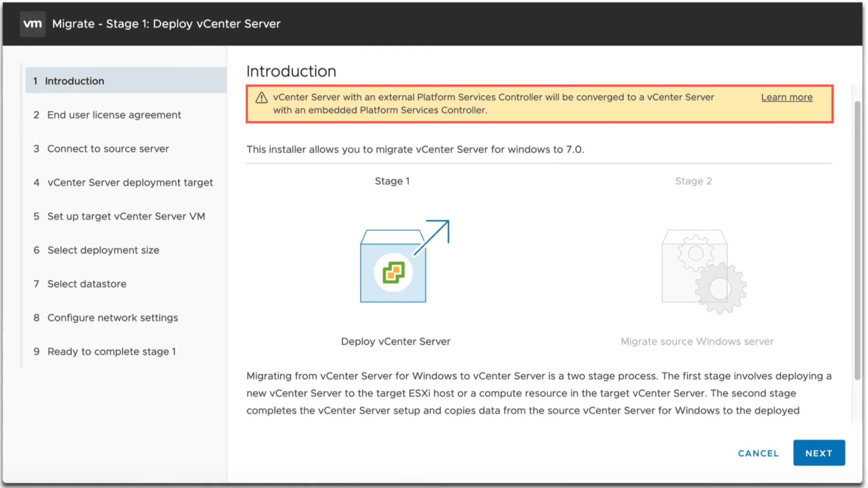This screenshot has width=868, height=488.
Task: Open step 5 Set up target vCenter Server VM
Action: pos(126,216)
